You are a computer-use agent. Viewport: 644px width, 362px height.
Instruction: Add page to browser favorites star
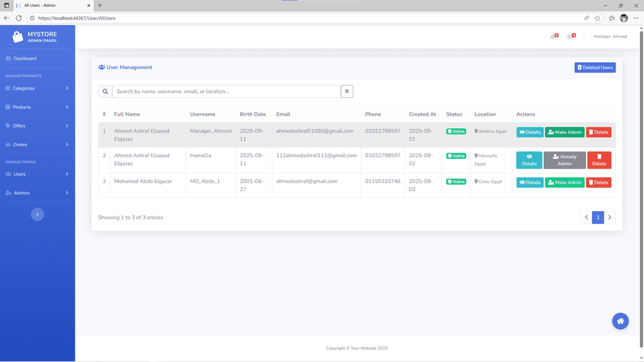click(x=597, y=18)
